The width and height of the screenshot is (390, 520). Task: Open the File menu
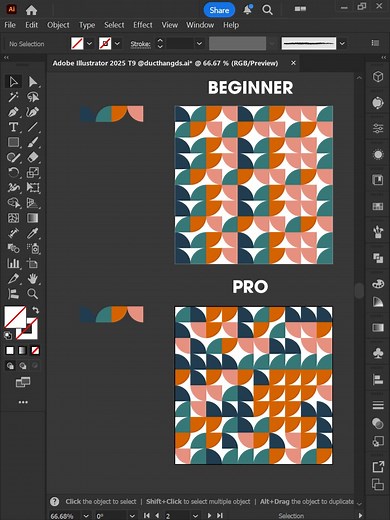click(x=10, y=25)
